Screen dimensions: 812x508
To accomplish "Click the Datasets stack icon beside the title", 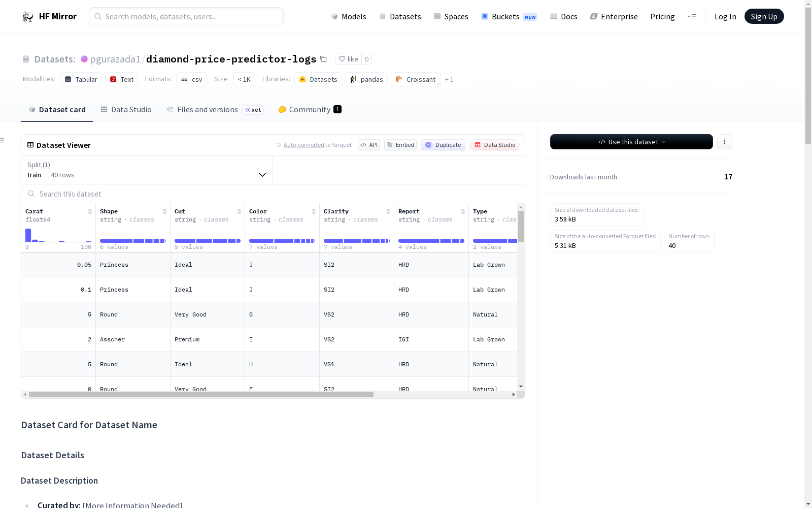I will tap(26, 59).
